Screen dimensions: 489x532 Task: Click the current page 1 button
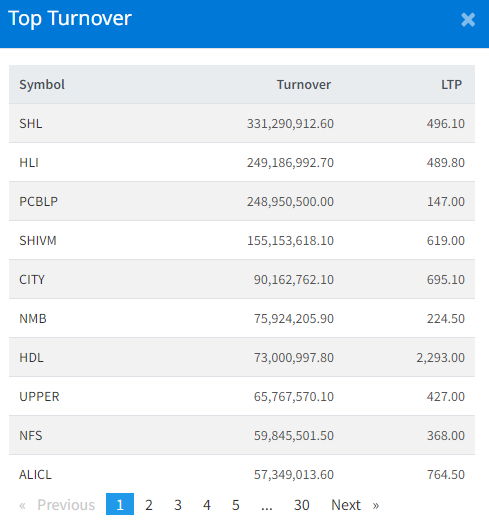pyautogui.click(x=120, y=504)
